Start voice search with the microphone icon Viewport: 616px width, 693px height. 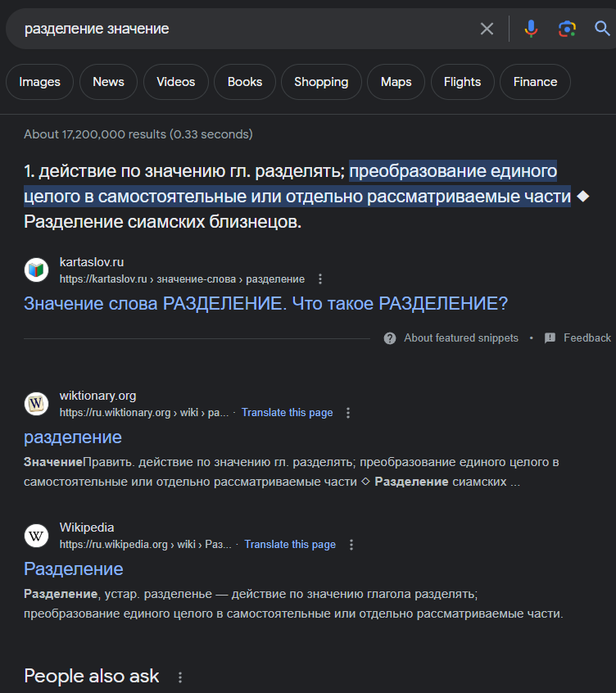[x=531, y=29]
